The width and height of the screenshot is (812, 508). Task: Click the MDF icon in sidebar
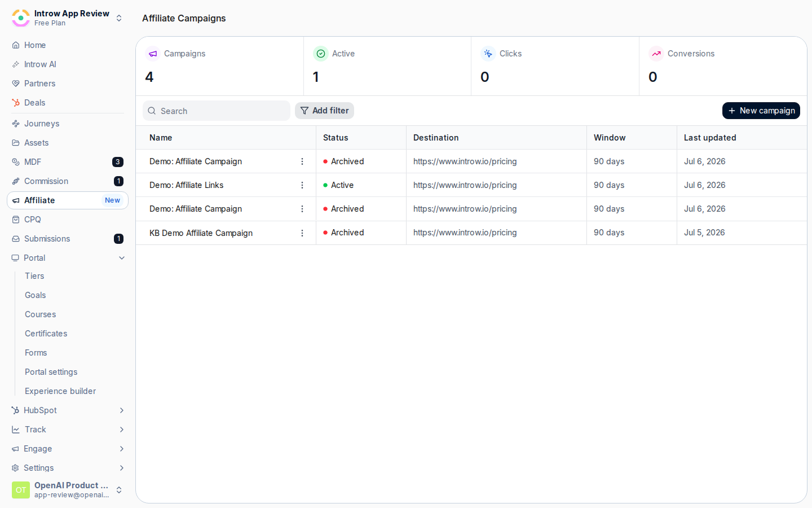coord(16,162)
